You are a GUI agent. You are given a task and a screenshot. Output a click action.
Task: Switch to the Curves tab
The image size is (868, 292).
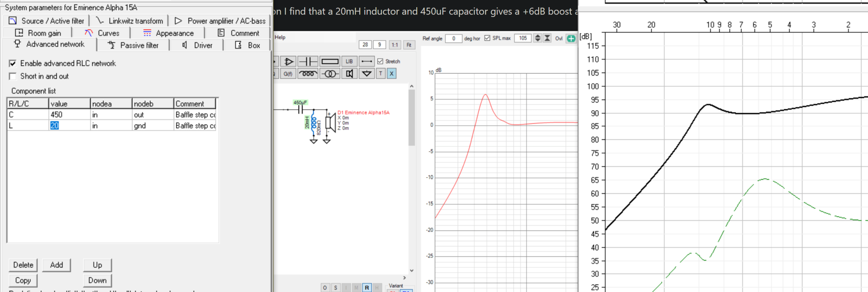pyautogui.click(x=102, y=33)
